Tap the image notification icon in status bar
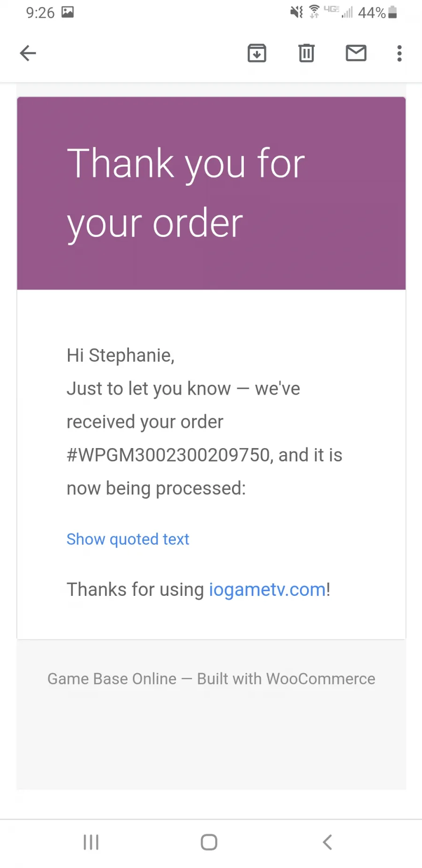Screen dimensions: 422x868 click(68, 12)
